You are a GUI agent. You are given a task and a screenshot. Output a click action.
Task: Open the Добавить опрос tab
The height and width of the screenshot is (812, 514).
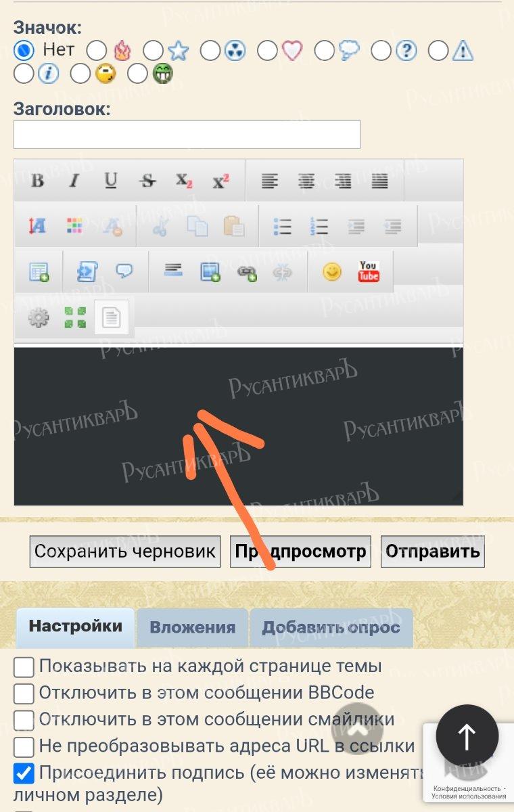pyautogui.click(x=331, y=628)
